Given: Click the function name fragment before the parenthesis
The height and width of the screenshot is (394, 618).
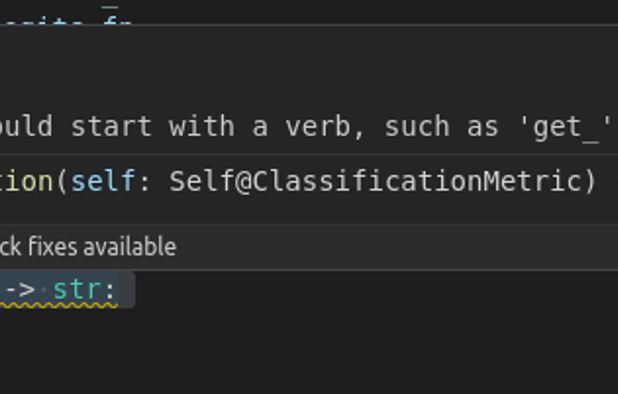Looking at the screenshot, I should (26, 182).
